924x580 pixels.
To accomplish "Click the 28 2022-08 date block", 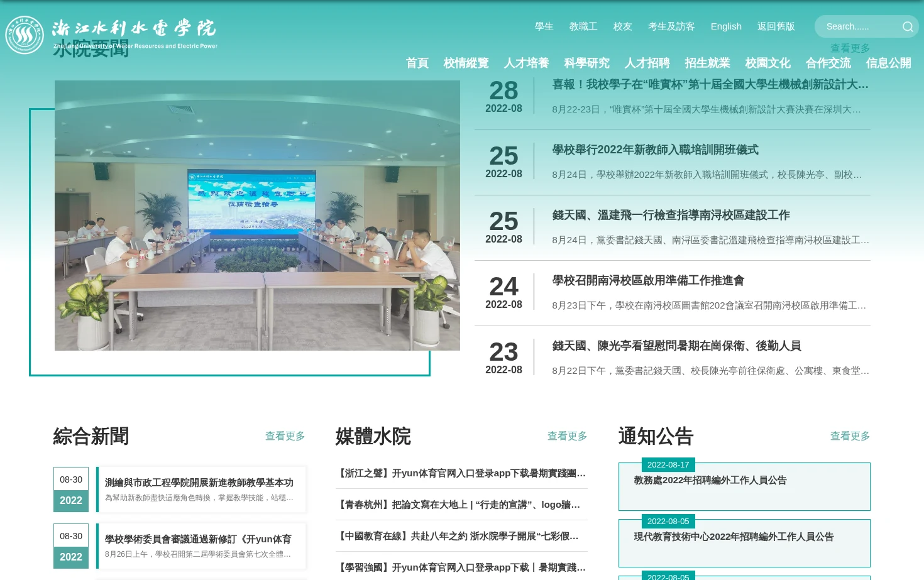I will tap(503, 96).
